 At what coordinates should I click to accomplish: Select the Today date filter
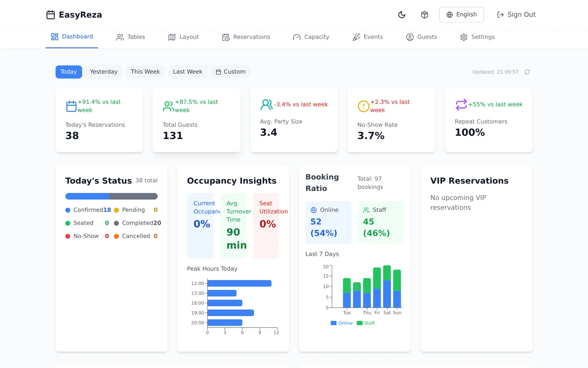(69, 72)
